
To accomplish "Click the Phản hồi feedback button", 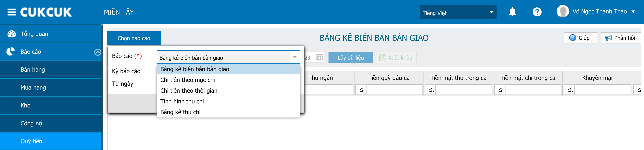I will [x=620, y=38].
